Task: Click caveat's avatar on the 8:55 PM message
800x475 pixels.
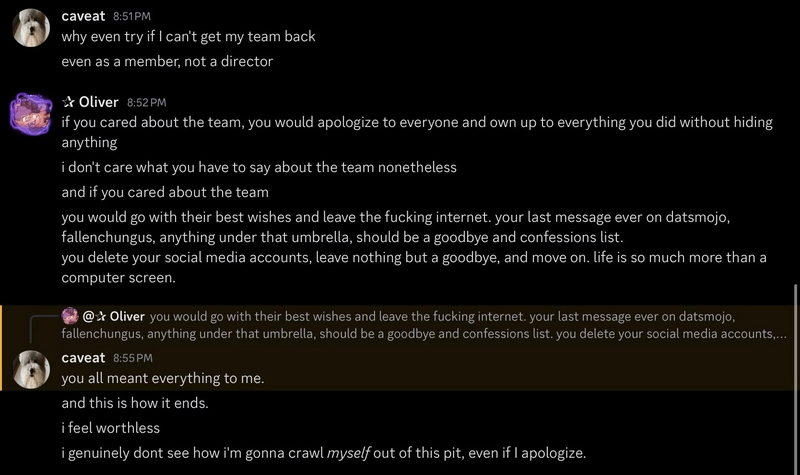Action: pyautogui.click(x=31, y=368)
